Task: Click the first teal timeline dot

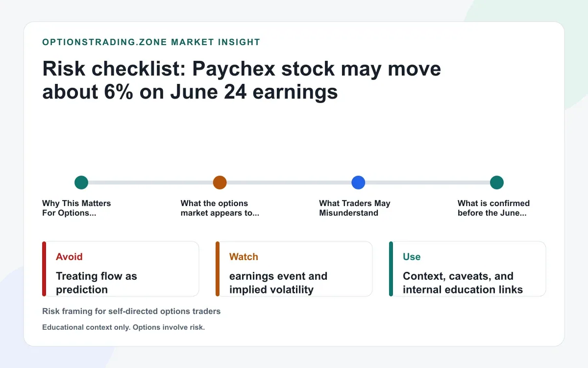Action: click(81, 183)
